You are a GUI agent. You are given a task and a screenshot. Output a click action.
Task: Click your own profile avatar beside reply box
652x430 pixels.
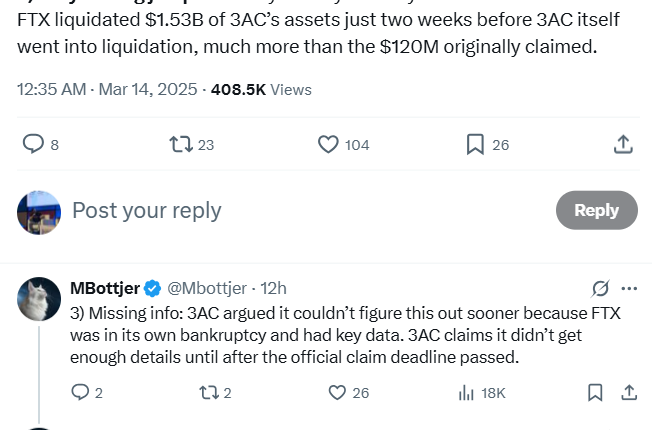(x=39, y=211)
